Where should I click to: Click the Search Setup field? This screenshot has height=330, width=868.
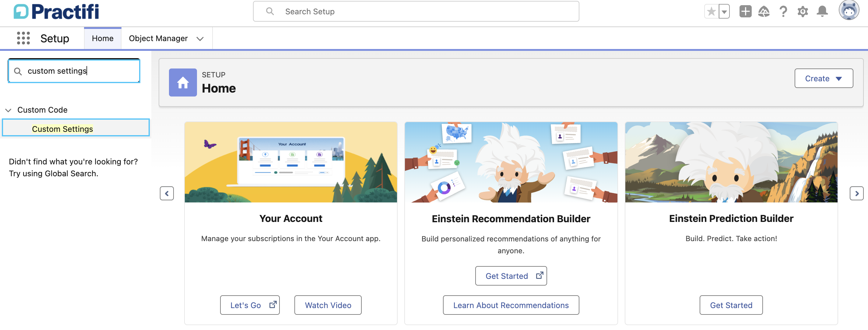(416, 12)
